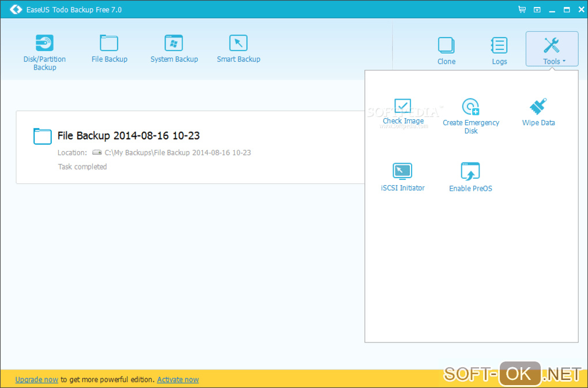This screenshot has width=588, height=388.
Task: Open Disk/Partition Backup
Action: tap(44, 53)
